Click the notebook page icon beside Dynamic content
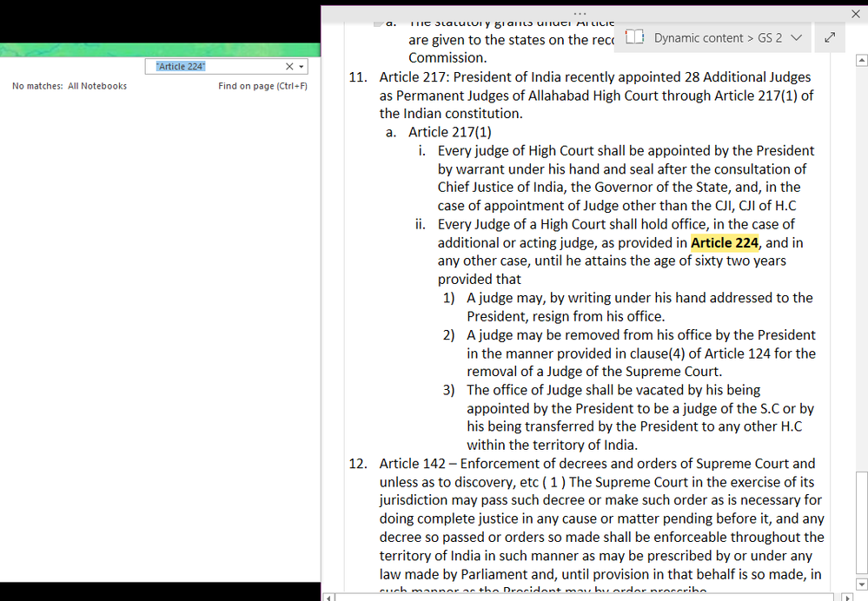868x601 pixels. tap(634, 37)
